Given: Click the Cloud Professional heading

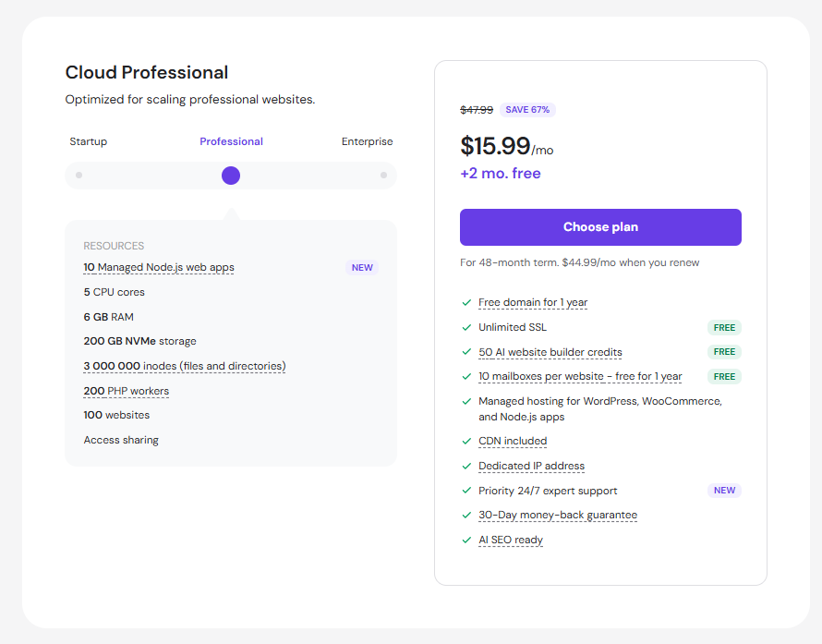Looking at the screenshot, I should point(147,72).
